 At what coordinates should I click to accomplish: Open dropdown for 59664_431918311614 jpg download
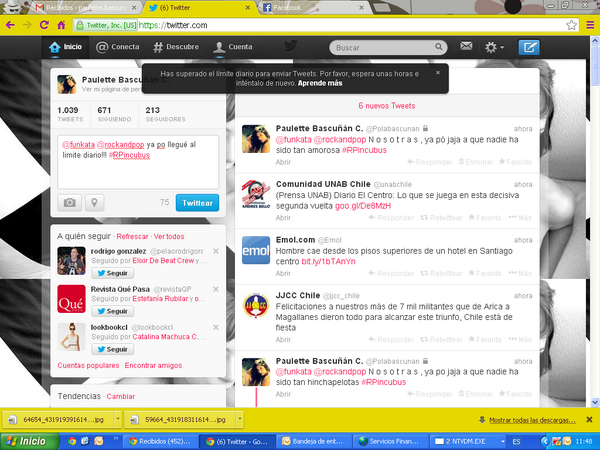240,419
